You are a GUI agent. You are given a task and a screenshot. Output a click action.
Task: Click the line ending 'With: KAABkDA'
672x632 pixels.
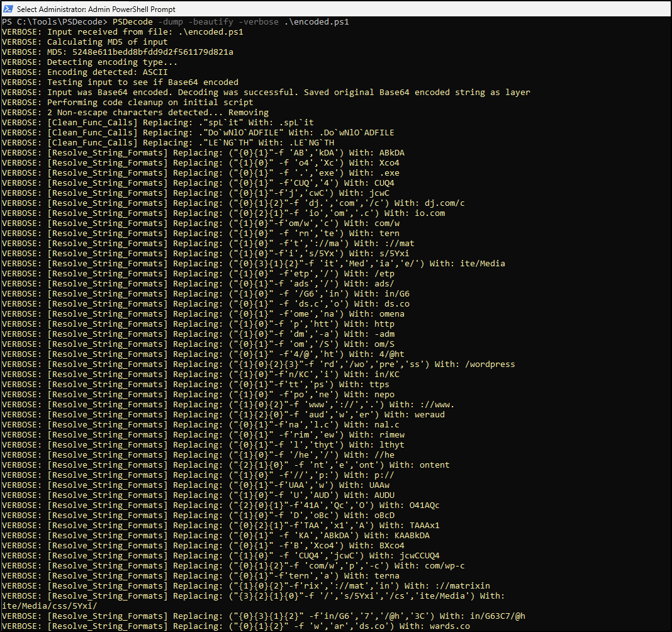[x=216, y=536]
